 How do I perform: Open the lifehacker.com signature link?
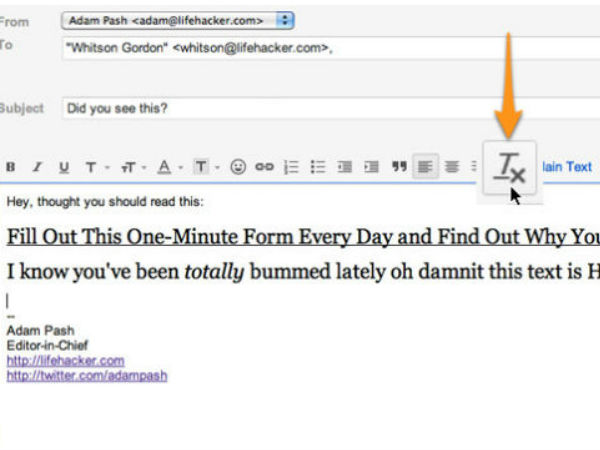click(x=65, y=360)
